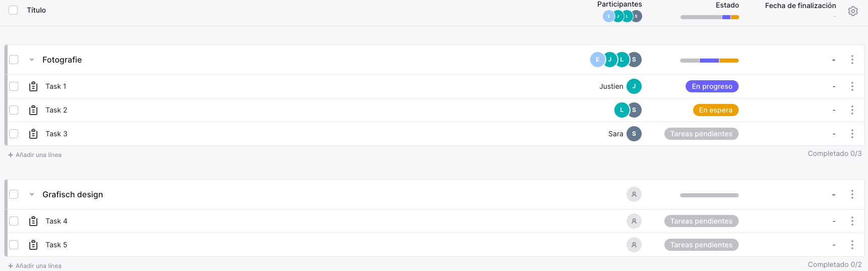Click Sara's avatar on Task 3
This screenshot has width=868, height=271.
click(x=634, y=134)
